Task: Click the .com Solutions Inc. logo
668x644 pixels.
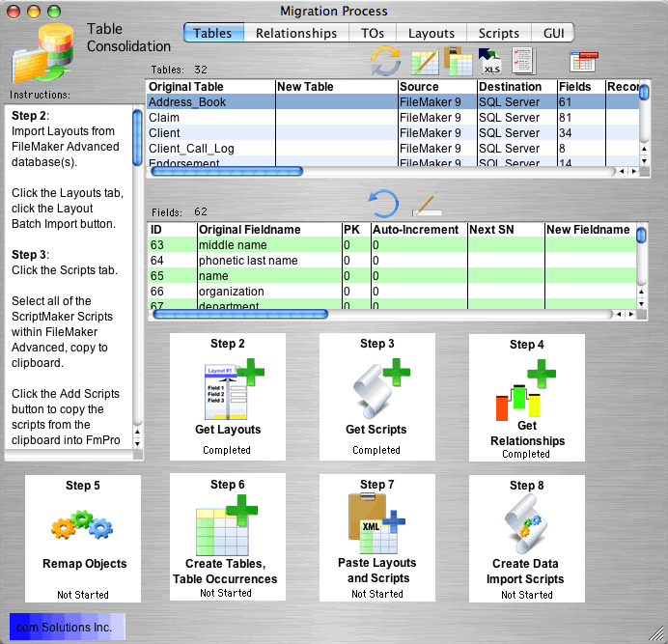Action: pyautogui.click(x=68, y=628)
